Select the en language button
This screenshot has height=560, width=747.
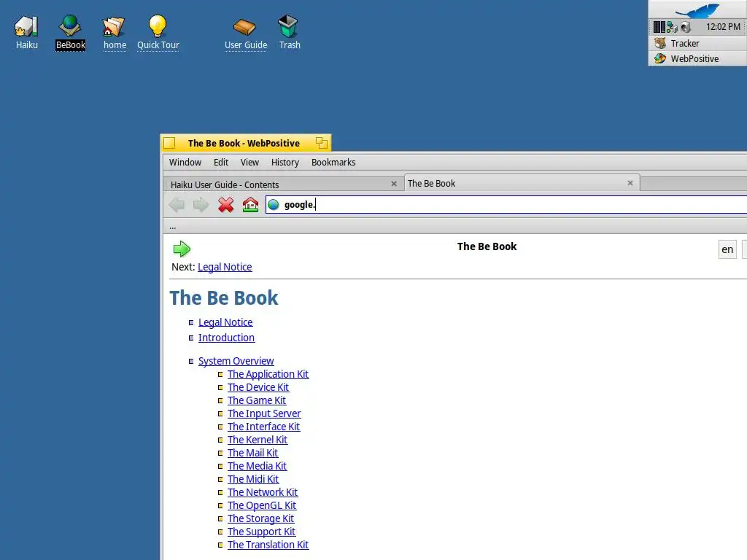(727, 249)
